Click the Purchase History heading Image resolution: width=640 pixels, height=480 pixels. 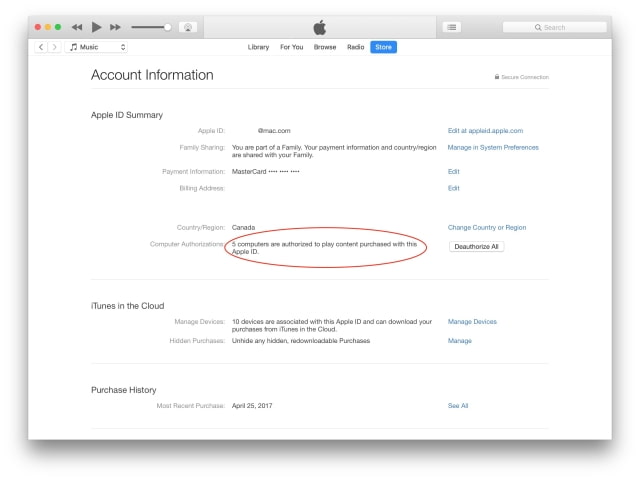124,390
